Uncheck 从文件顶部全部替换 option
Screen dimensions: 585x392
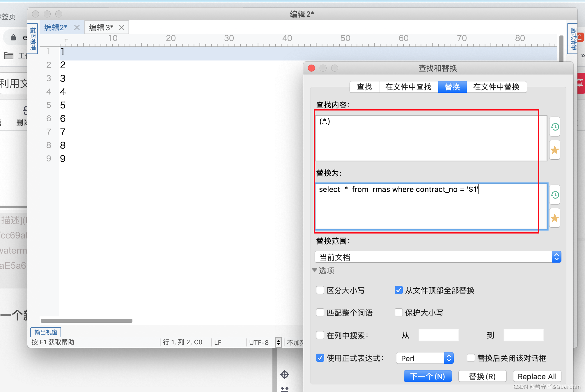(398, 290)
